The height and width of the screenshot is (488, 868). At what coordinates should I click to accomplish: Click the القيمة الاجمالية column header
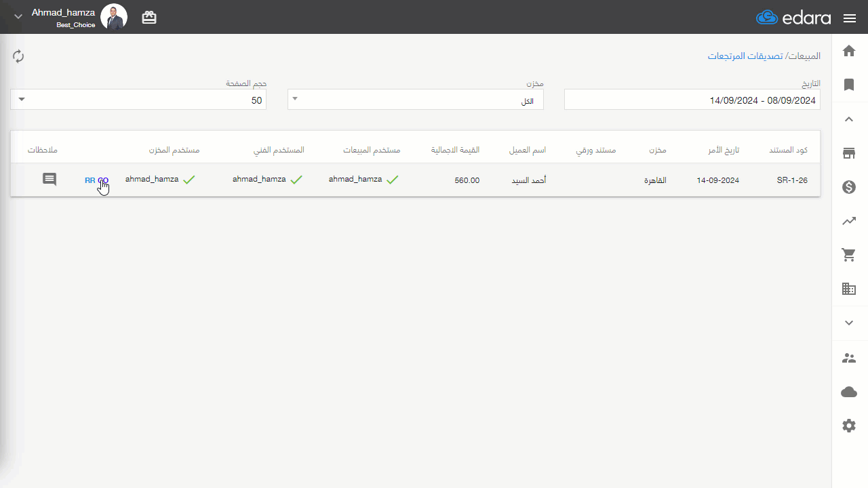tap(456, 150)
